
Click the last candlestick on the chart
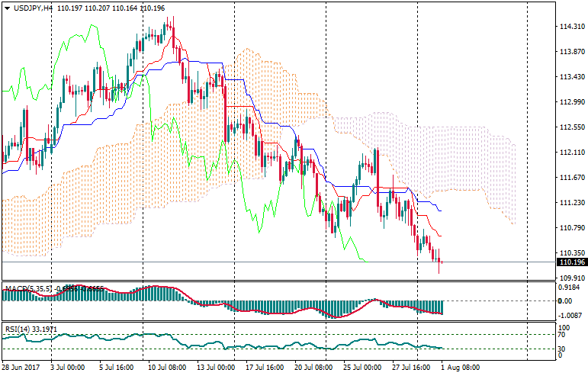440,261
